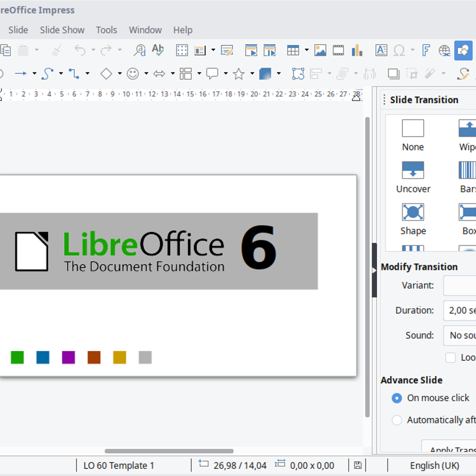Open Find & Replace tool

tap(139, 50)
